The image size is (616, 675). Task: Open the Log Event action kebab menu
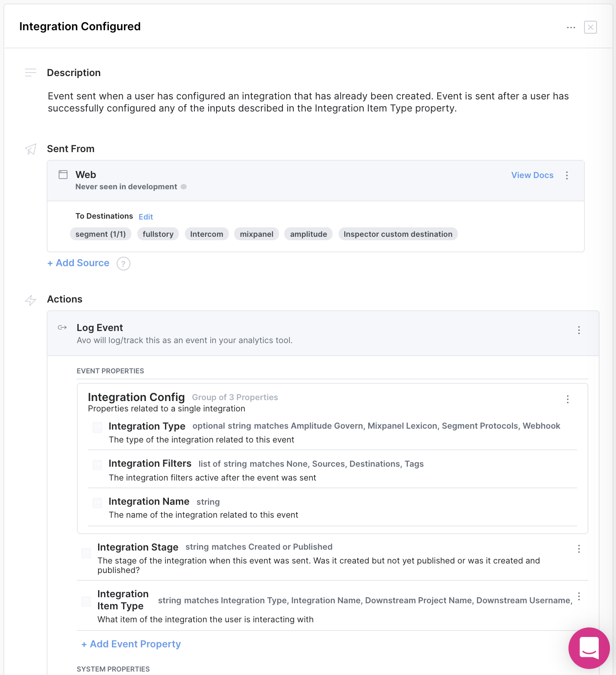pos(579,330)
